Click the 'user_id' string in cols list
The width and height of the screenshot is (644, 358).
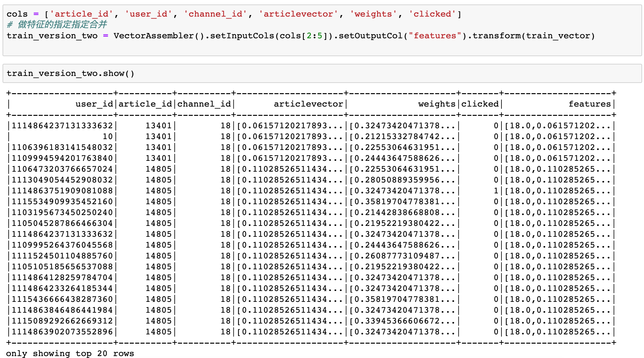point(149,14)
